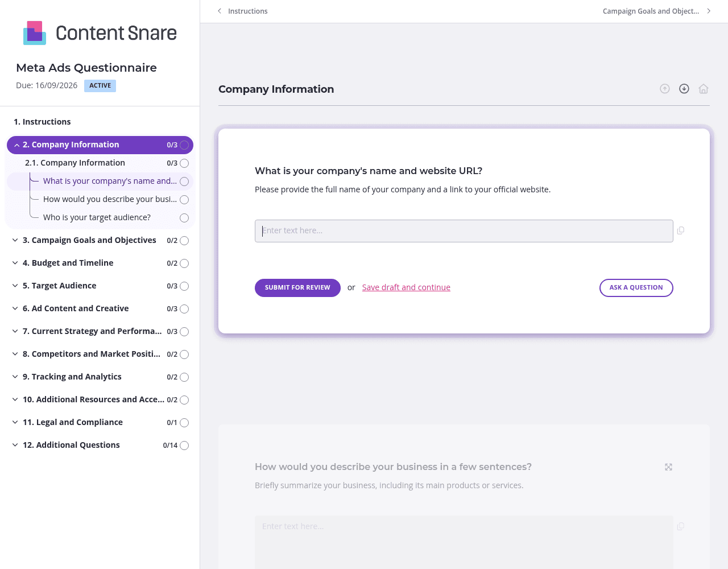Toggle status circle for Target Audience section 5

tap(184, 286)
